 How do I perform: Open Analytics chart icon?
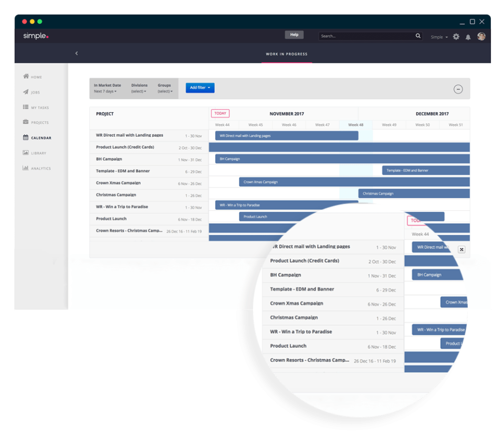tap(26, 168)
